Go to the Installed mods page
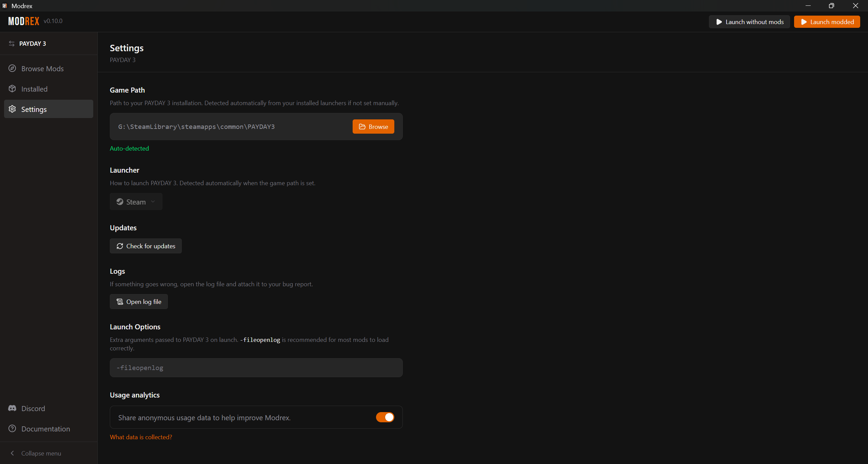 click(48, 89)
